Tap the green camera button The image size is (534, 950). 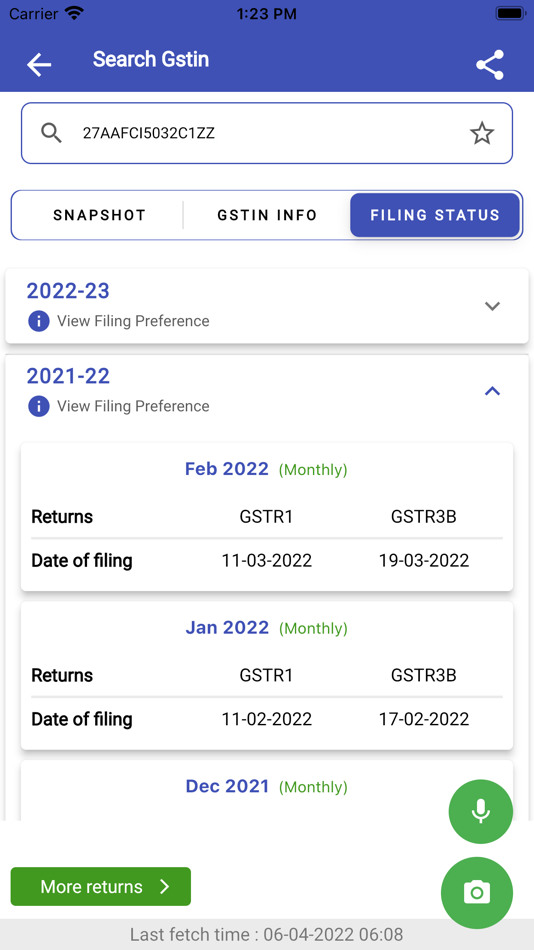point(477,892)
